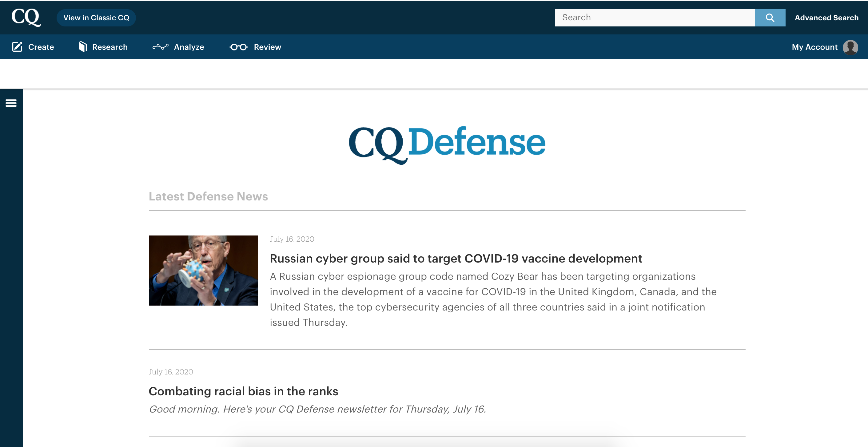The image size is (868, 447).
Task: Click the CQ logo in header
Action: [x=26, y=18]
